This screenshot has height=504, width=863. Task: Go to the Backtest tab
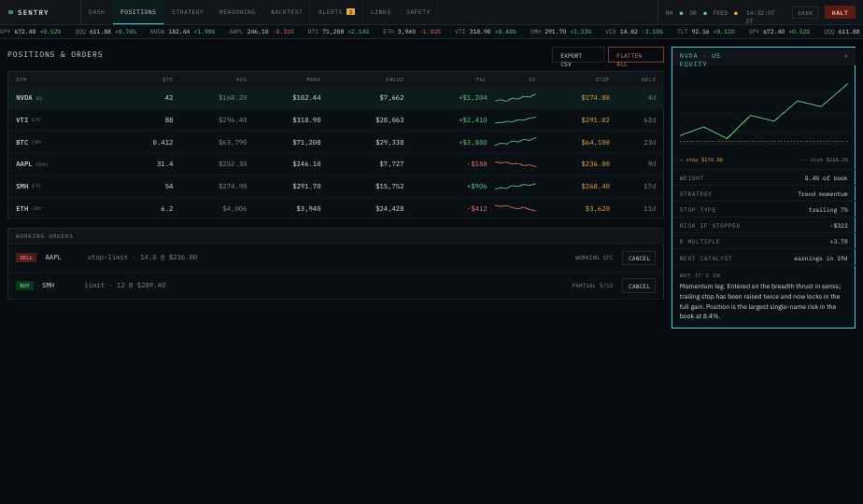click(287, 11)
